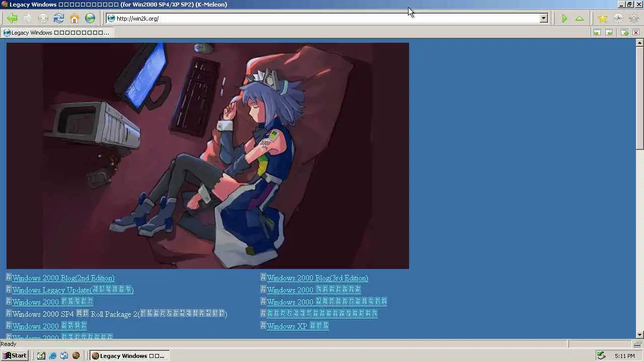Viewport: 644px width, 362px height.
Task: Open the Windows Legacy Update link
Action: (73, 290)
